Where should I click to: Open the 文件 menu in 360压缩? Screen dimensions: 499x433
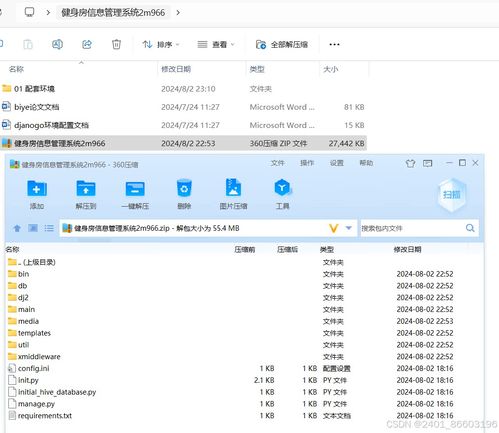pyautogui.click(x=277, y=163)
